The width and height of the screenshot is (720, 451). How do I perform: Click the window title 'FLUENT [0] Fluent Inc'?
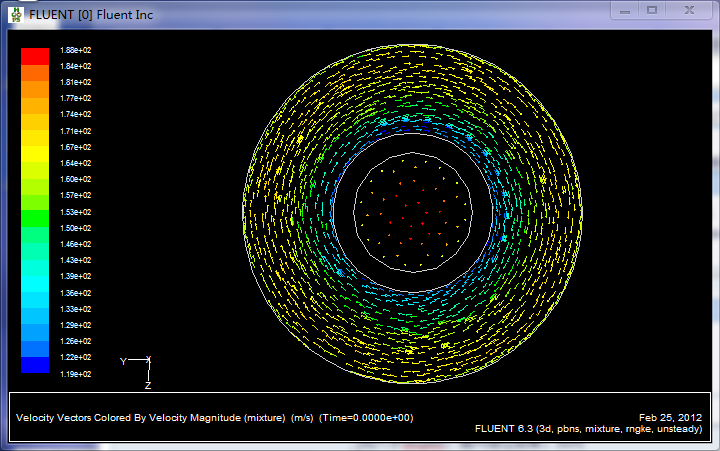click(x=91, y=15)
